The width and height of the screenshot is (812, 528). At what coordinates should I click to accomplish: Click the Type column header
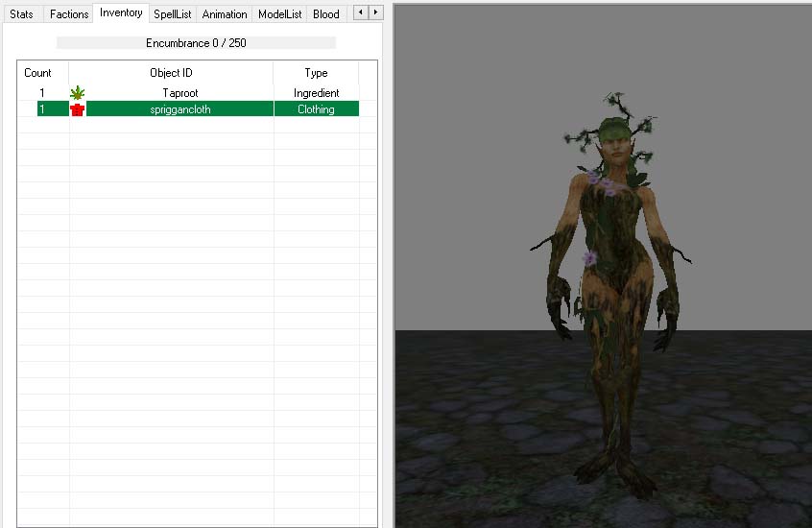point(316,73)
